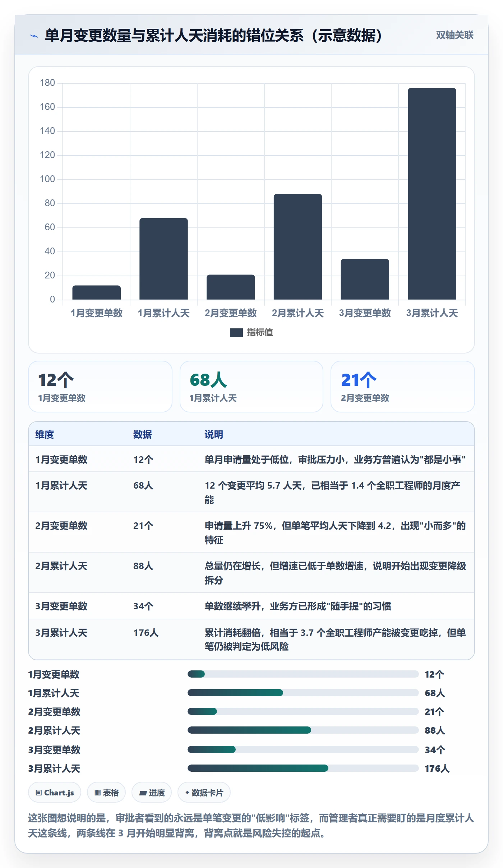This screenshot has width=503, height=868.
Task: Click the 1月变更单数 bar in chart
Action: point(96,292)
